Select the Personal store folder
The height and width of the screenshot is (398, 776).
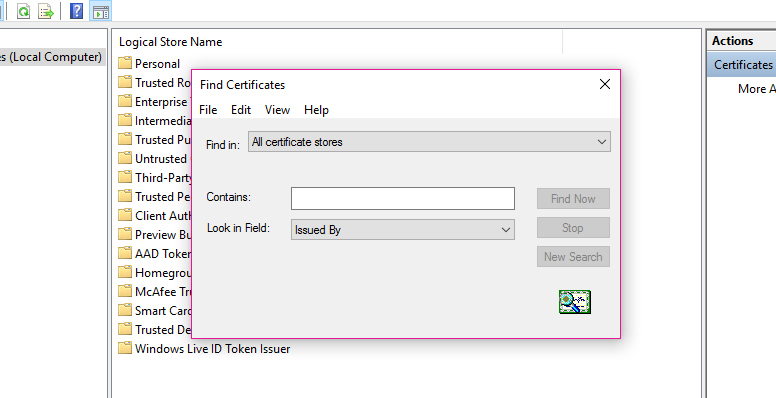(149, 63)
